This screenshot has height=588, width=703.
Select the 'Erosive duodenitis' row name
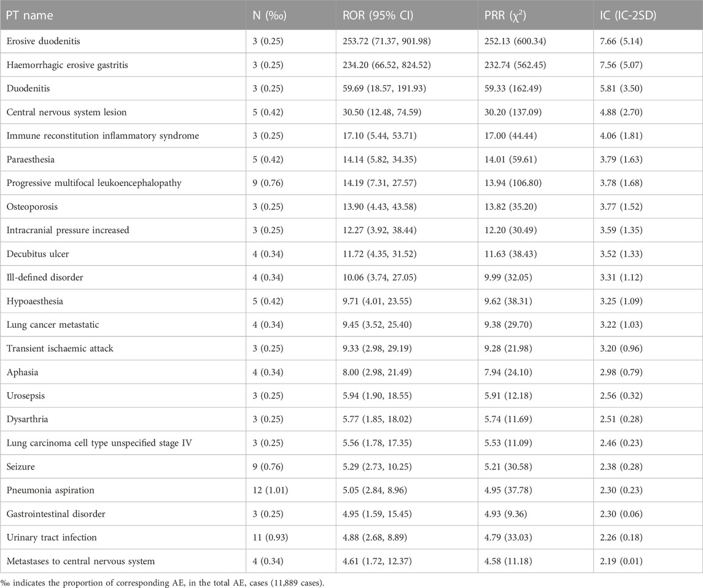coord(43,41)
